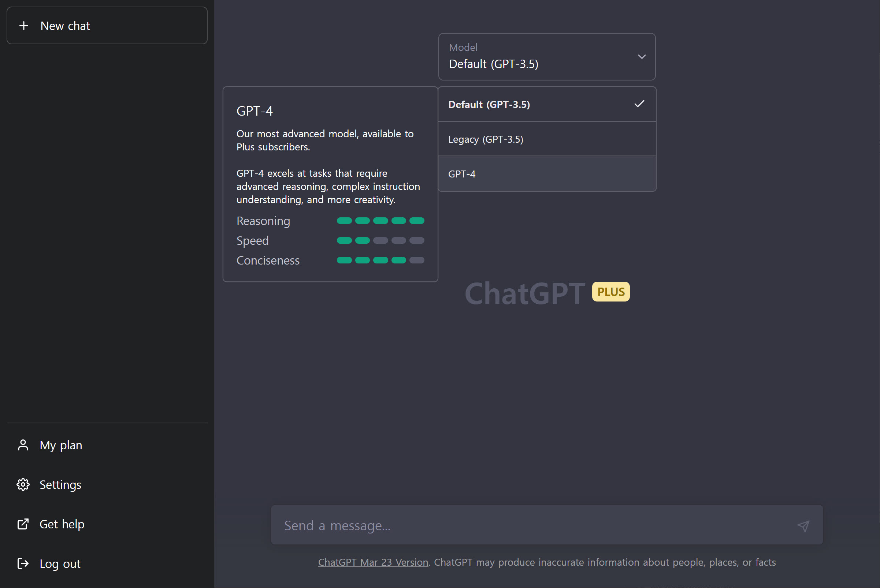This screenshot has width=880, height=588.
Task: Click the person icon for My plan
Action: 23,445
